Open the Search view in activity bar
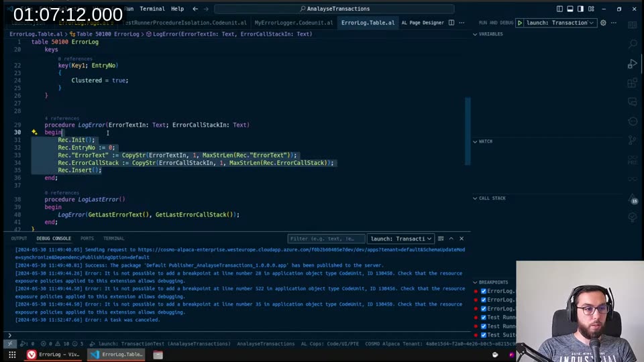644x362 pixels. point(633,44)
